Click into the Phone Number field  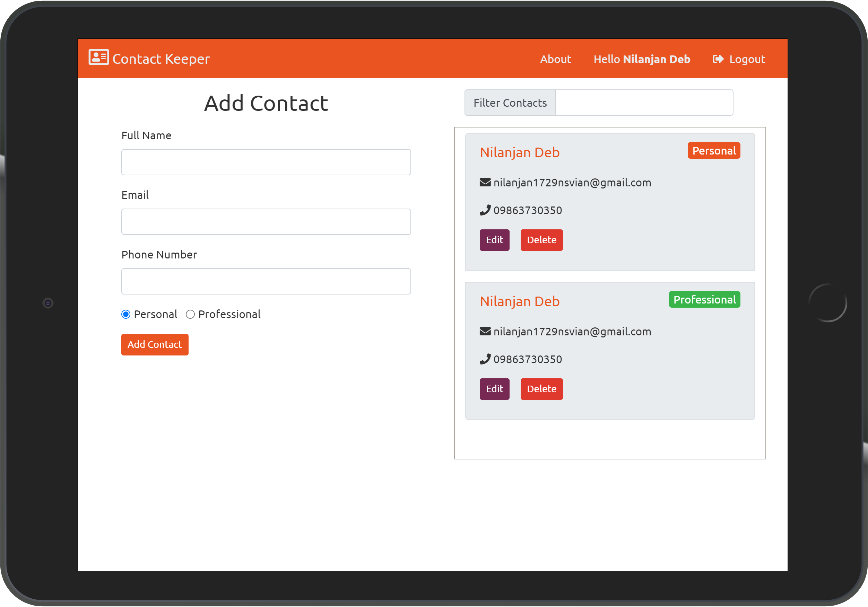pyautogui.click(x=266, y=281)
